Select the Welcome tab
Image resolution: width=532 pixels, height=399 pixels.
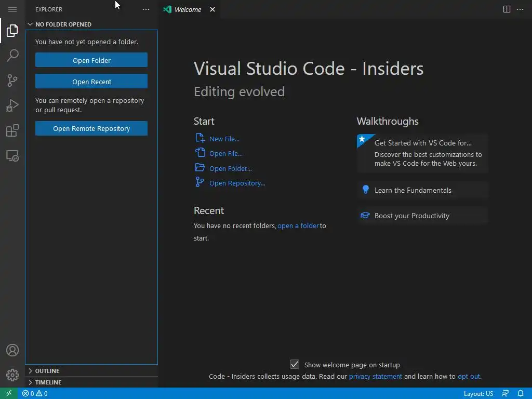click(187, 9)
